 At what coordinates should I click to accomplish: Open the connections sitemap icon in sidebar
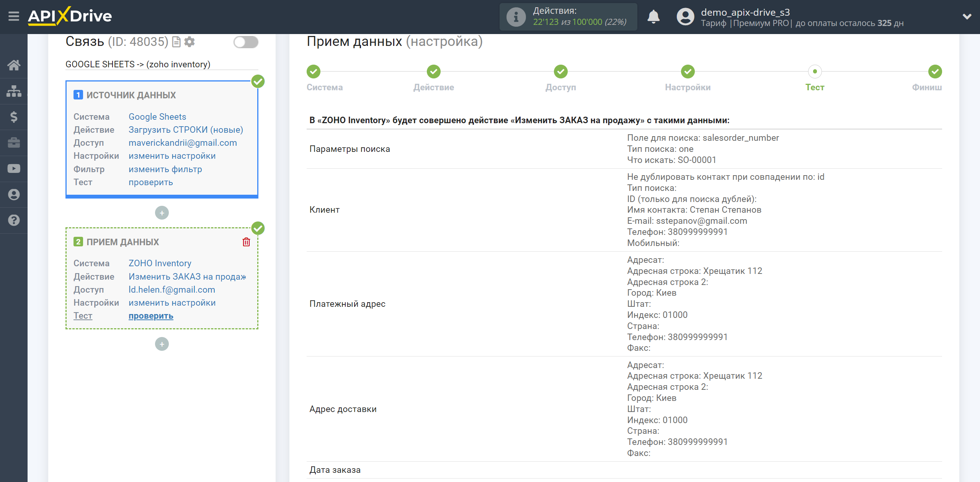click(x=14, y=91)
